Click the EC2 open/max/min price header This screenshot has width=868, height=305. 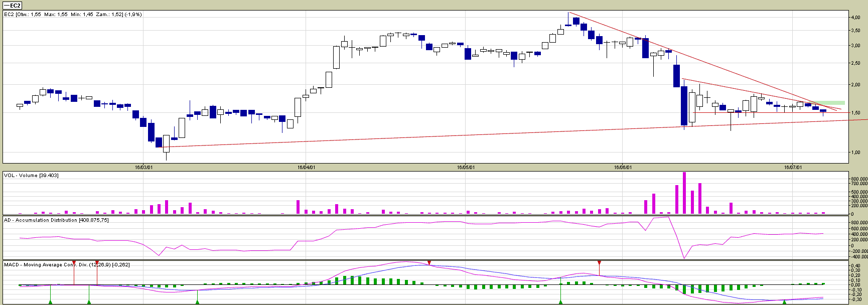73,15
